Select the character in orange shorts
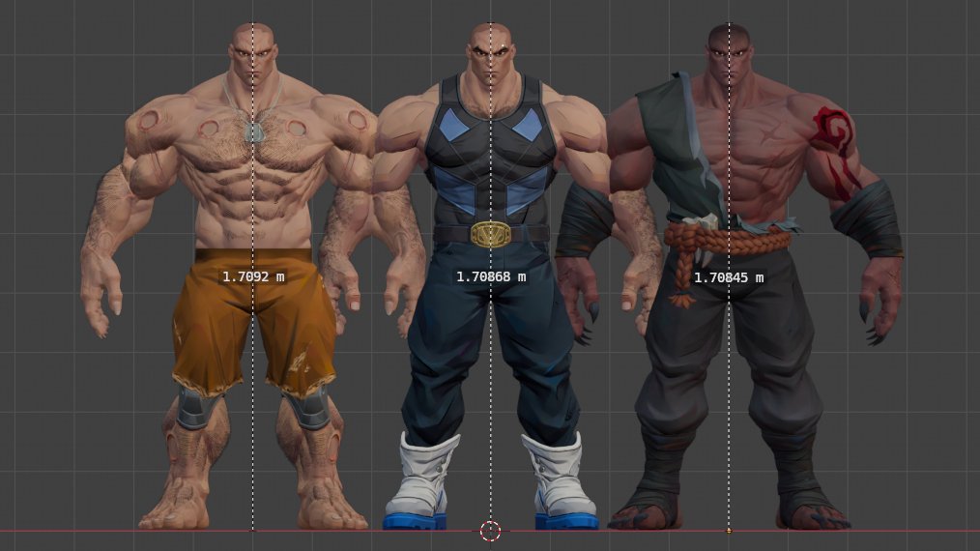 (252, 275)
